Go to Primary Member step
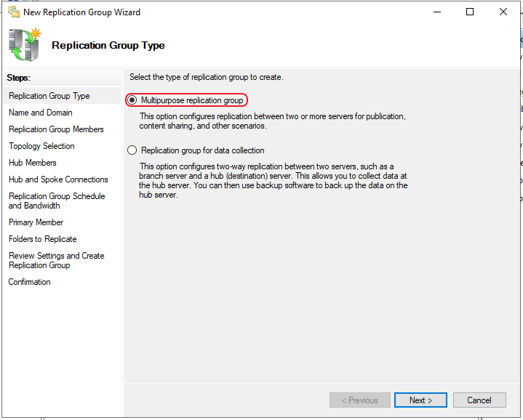This screenshot has width=523, height=420. coord(36,222)
